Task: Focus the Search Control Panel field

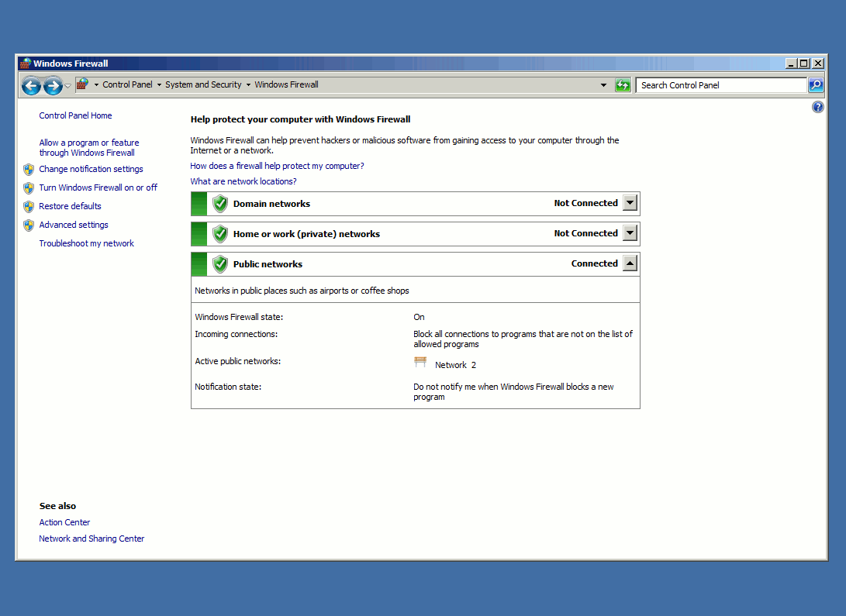Action: pyautogui.click(x=721, y=85)
